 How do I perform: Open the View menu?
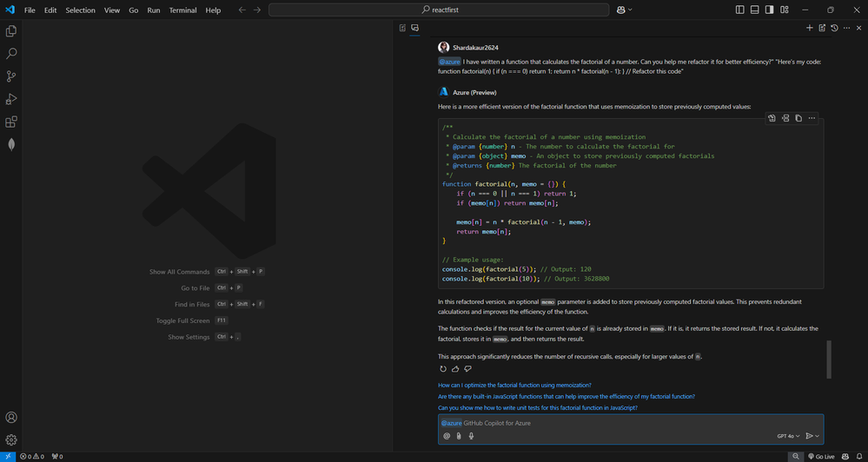click(x=112, y=10)
